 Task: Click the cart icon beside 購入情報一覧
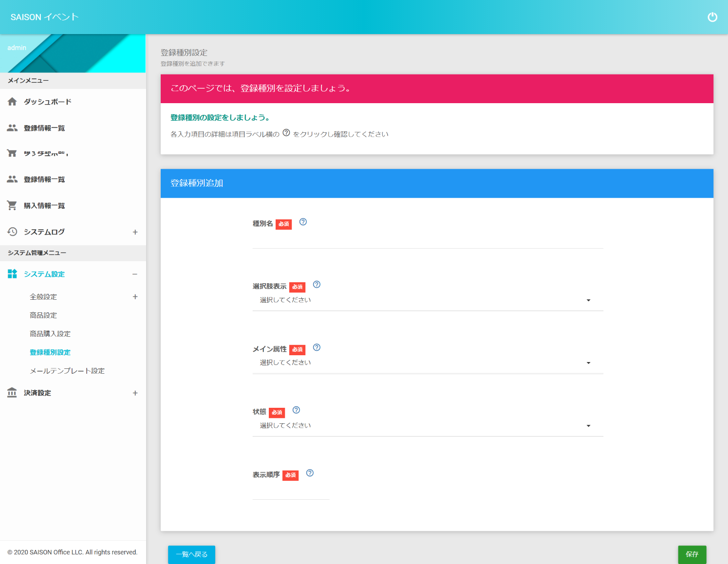pyautogui.click(x=12, y=205)
